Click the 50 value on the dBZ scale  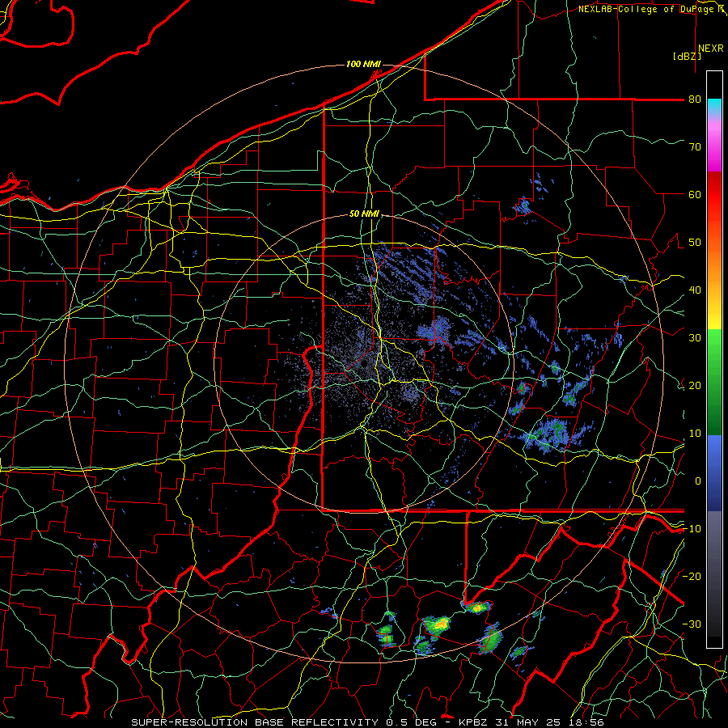695,243
